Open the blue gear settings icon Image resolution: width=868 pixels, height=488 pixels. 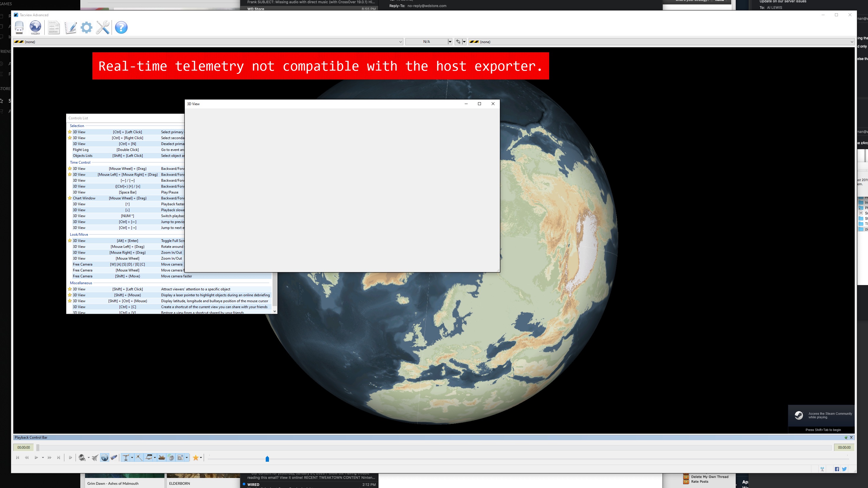[x=87, y=28]
